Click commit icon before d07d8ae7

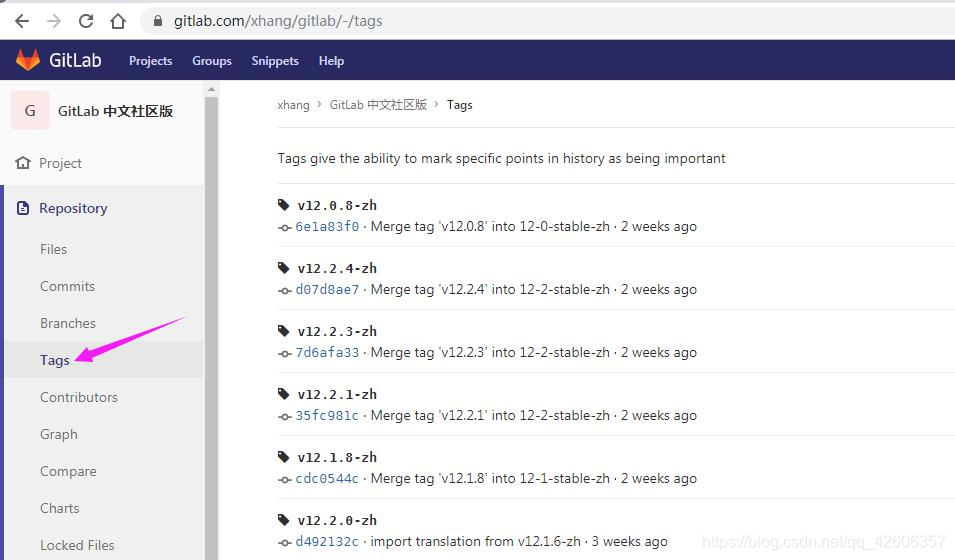click(284, 291)
